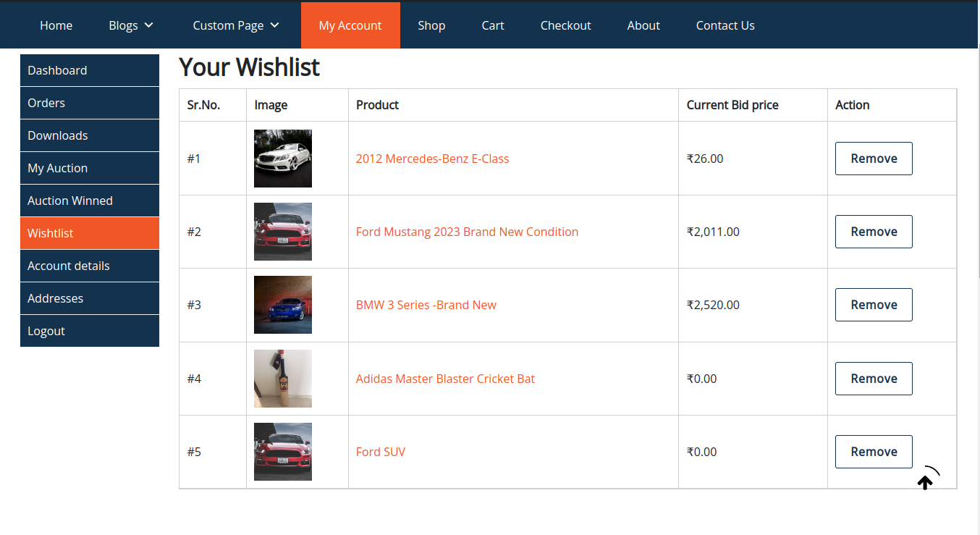This screenshot has height=535, width=980.
Task: Log out using the sidebar Logout item
Action: pos(89,331)
